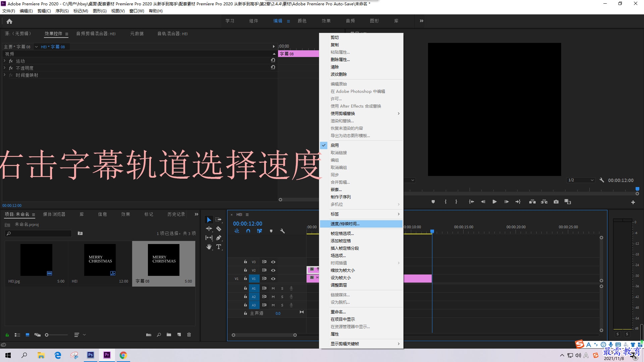This screenshot has height=362, width=644.
Task: Add a marker in the timeline header
Action: pyautogui.click(x=271, y=231)
